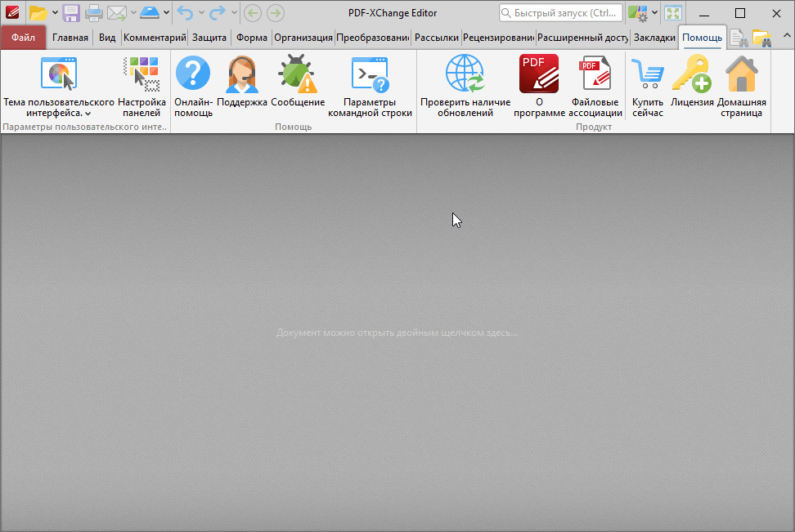The image size is (795, 532).
Task: Click the Купить сейчас shopping cart
Action: (x=648, y=74)
